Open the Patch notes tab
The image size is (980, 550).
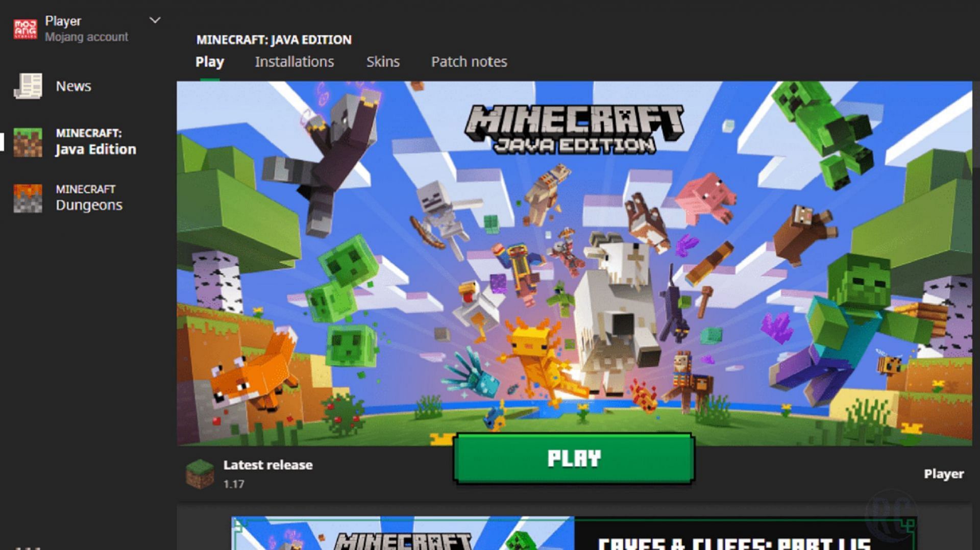point(469,62)
